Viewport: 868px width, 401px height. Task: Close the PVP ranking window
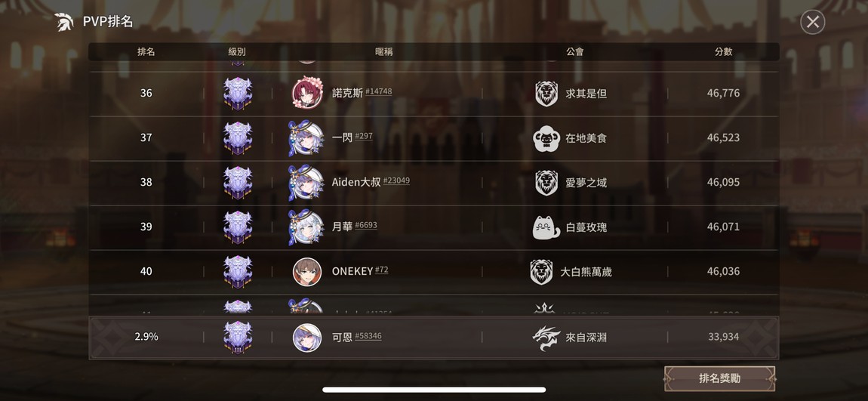point(812,22)
